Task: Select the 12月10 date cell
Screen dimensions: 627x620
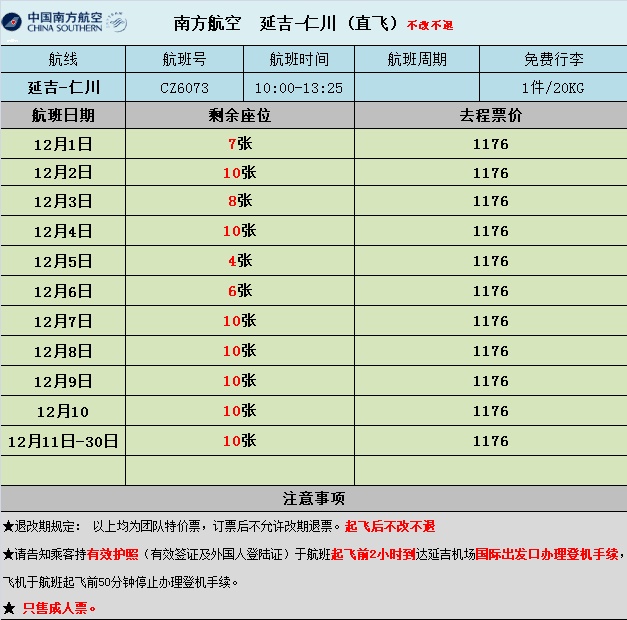Action: (63, 411)
